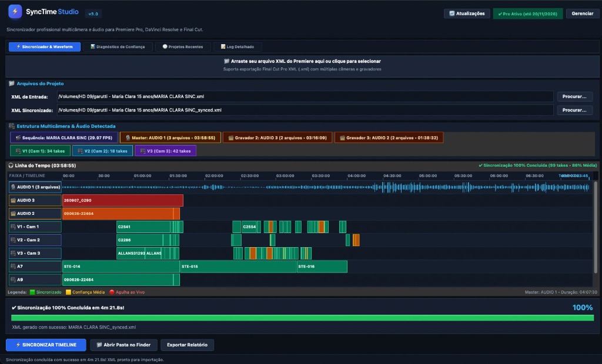Select the STE-015 clip on A7

[239, 267]
